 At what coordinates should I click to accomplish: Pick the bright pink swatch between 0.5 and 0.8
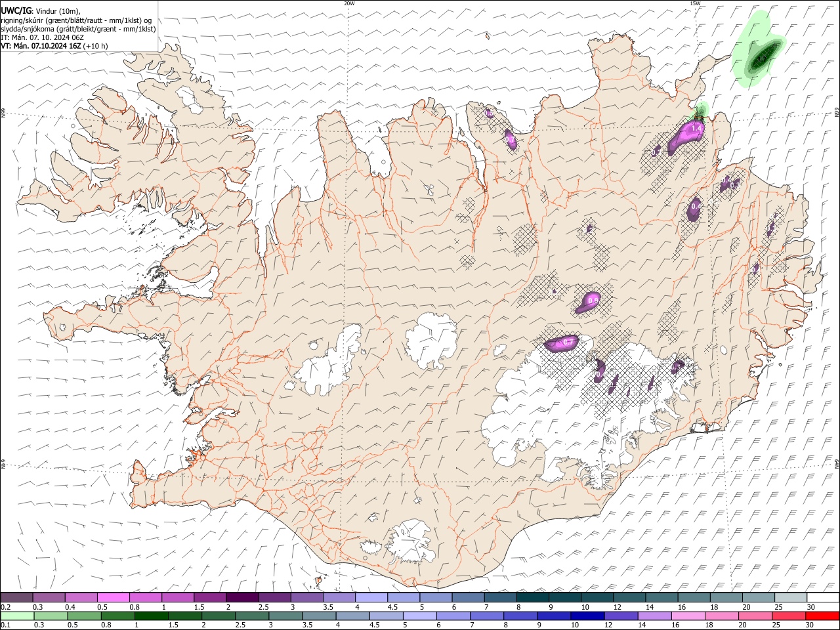pos(114,597)
